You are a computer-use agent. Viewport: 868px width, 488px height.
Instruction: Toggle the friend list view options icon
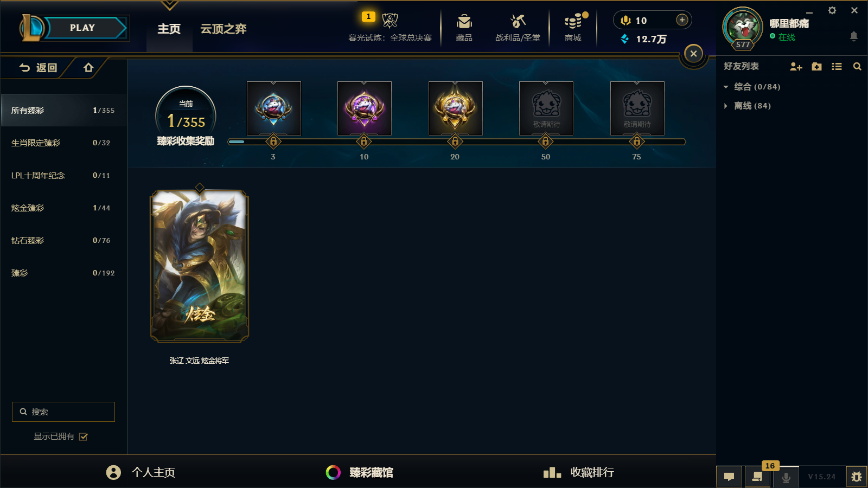point(837,67)
